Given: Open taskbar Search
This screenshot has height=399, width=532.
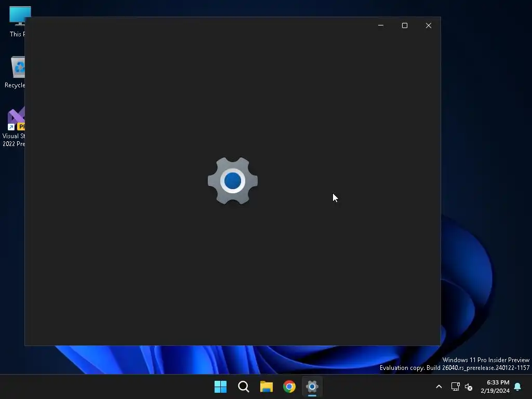Looking at the screenshot, I should (244, 387).
